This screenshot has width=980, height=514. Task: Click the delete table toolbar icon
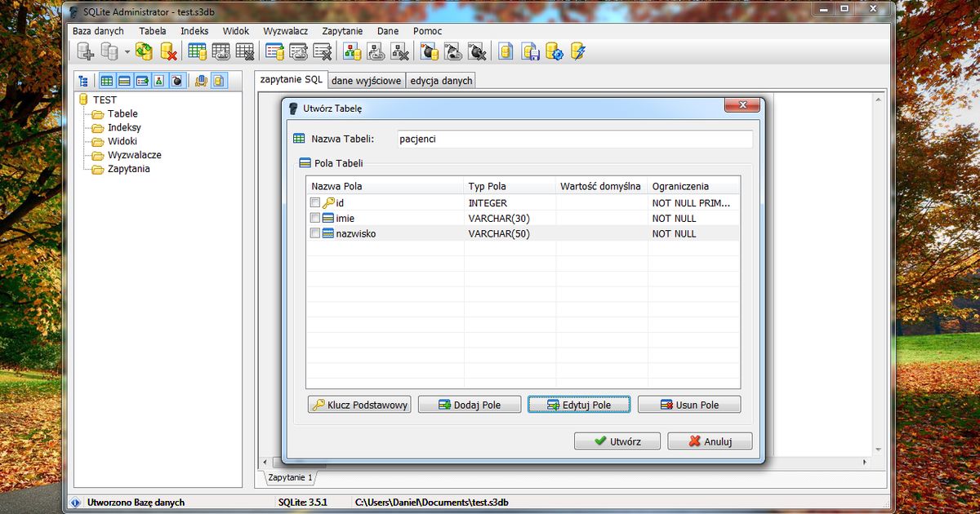[x=247, y=51]
